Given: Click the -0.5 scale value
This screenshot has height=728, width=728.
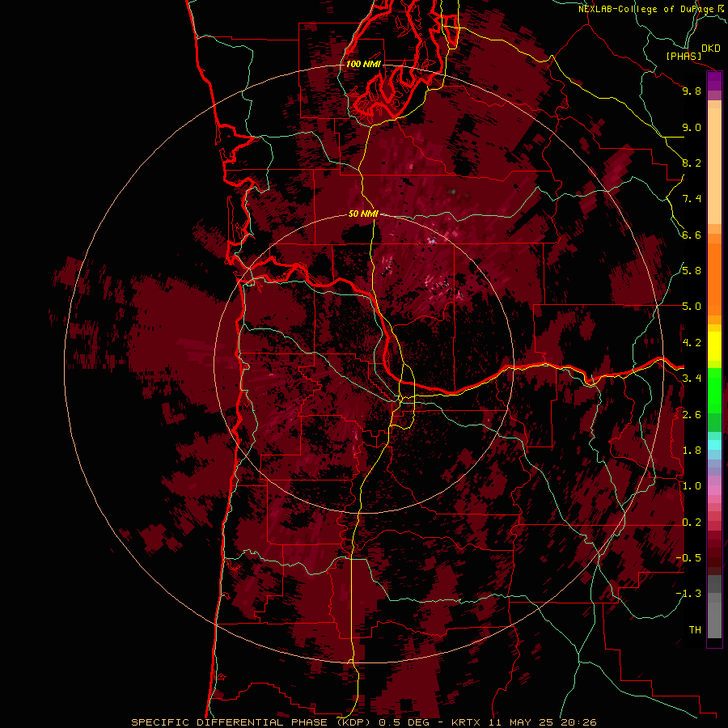Looking at the screenshot, I should [x=688, y=558].
